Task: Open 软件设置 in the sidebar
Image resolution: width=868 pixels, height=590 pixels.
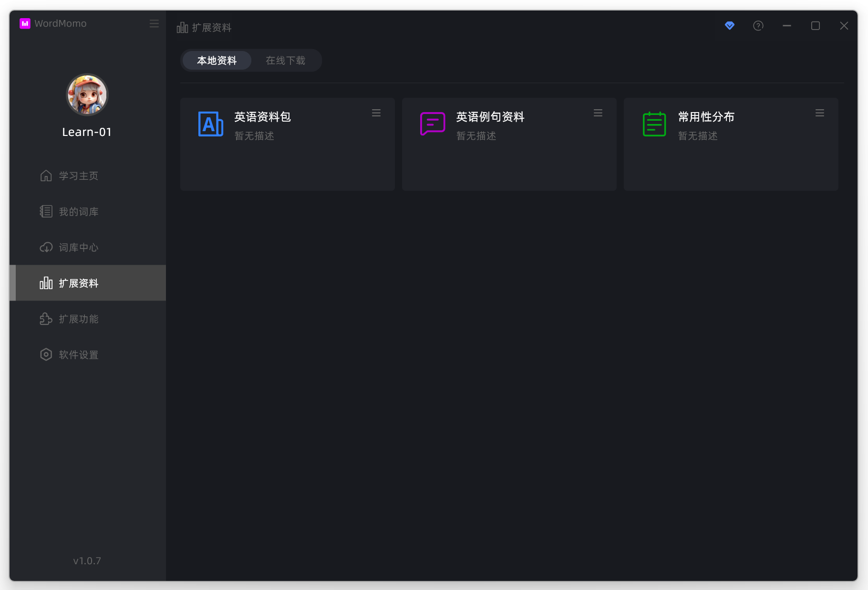Action: (78, 355)
